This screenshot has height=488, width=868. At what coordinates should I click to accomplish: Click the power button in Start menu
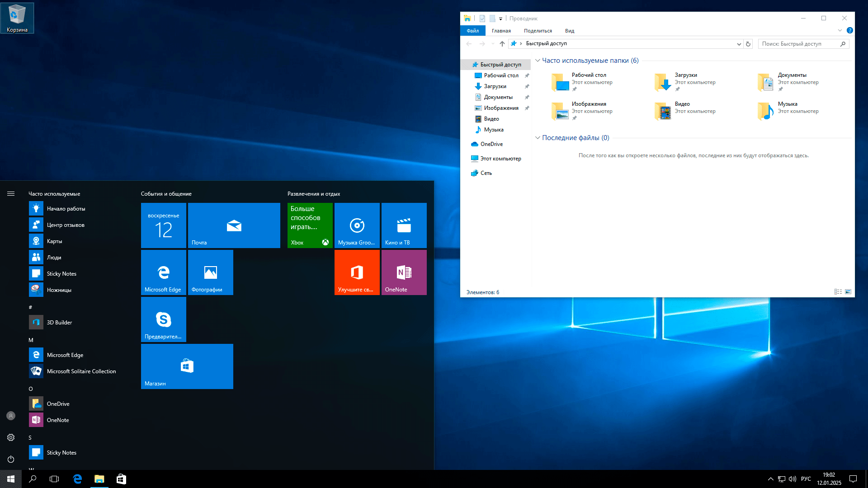11,459
